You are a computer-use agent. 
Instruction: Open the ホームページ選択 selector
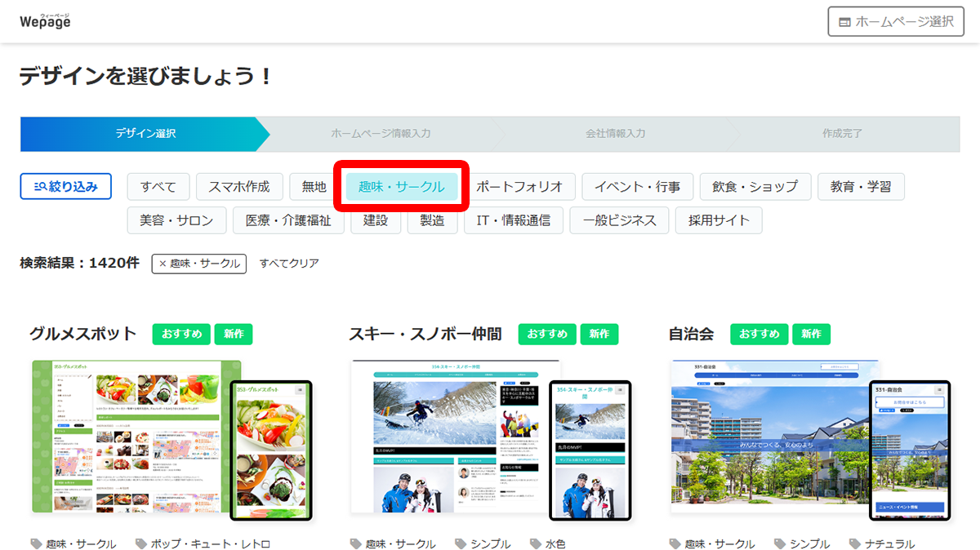(896, 21)
